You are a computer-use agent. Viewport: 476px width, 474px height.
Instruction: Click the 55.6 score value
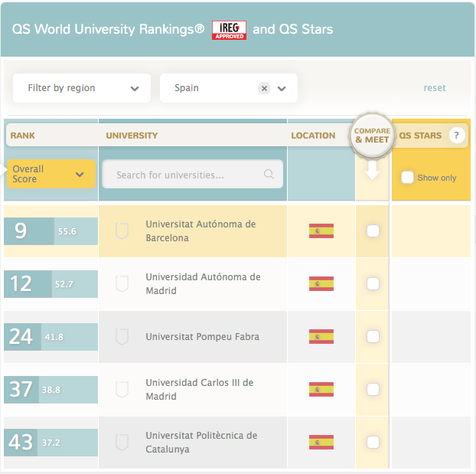[x=67, y=231]
